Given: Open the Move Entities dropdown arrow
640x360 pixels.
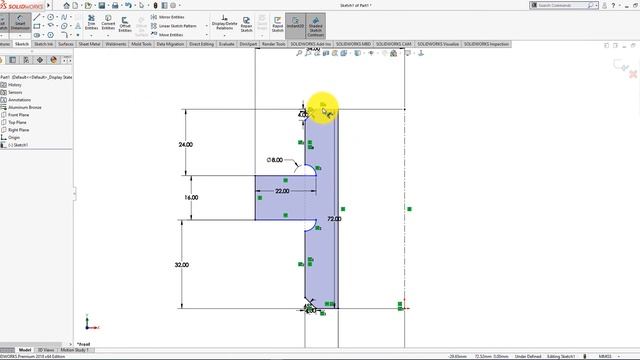Looking at the screenshot, I should click(207, 35).
